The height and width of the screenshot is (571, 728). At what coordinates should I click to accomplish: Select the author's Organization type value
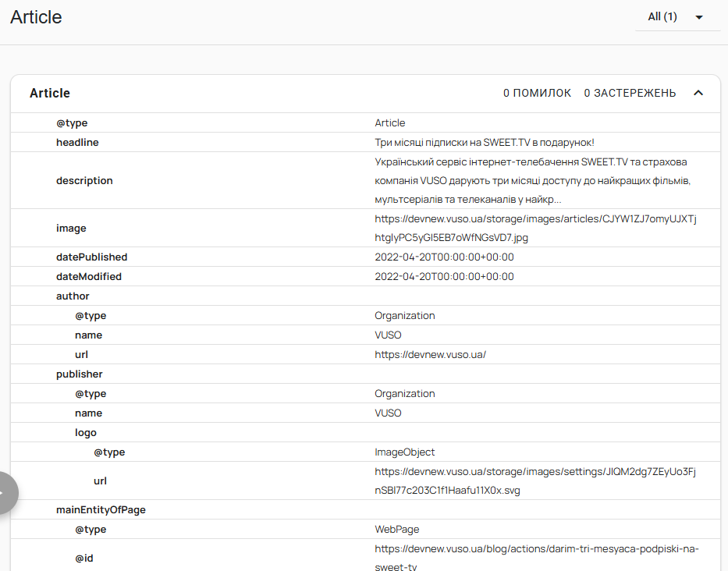pos(404,315)
